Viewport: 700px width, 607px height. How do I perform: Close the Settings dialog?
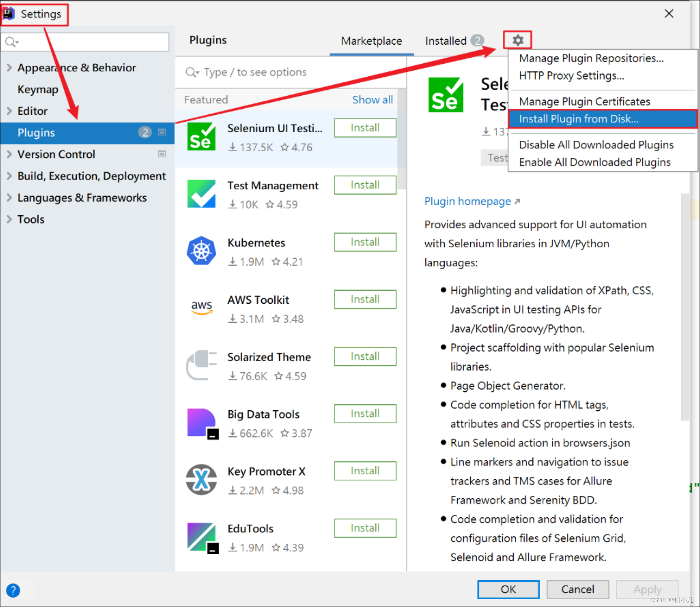669,13
